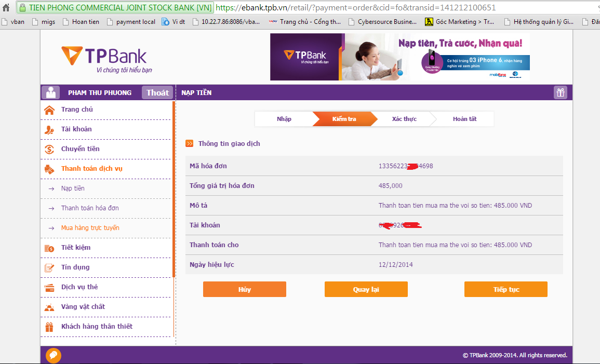Select the Xác thực step

pos(404,119)
